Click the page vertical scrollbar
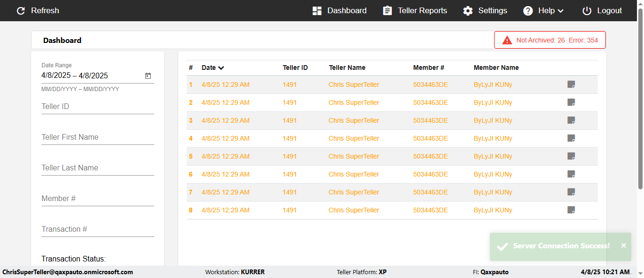The image size is (644, 278). pyautogui.click(x=640, y=104)
